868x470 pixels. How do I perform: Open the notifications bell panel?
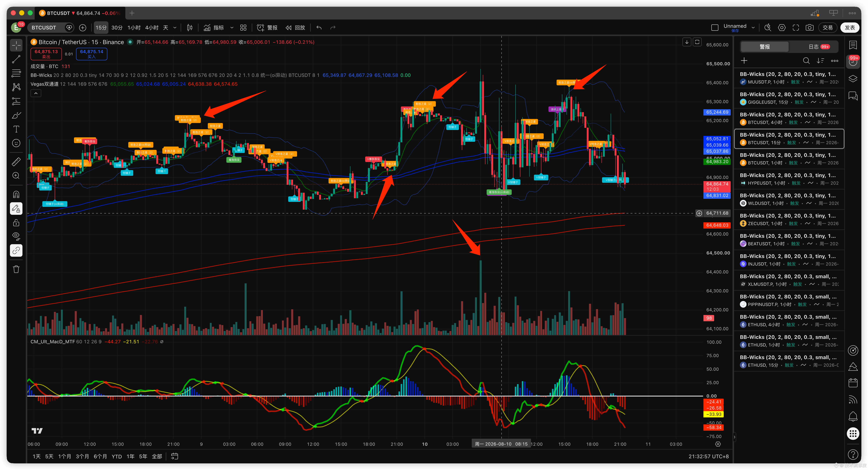(853, 416)
